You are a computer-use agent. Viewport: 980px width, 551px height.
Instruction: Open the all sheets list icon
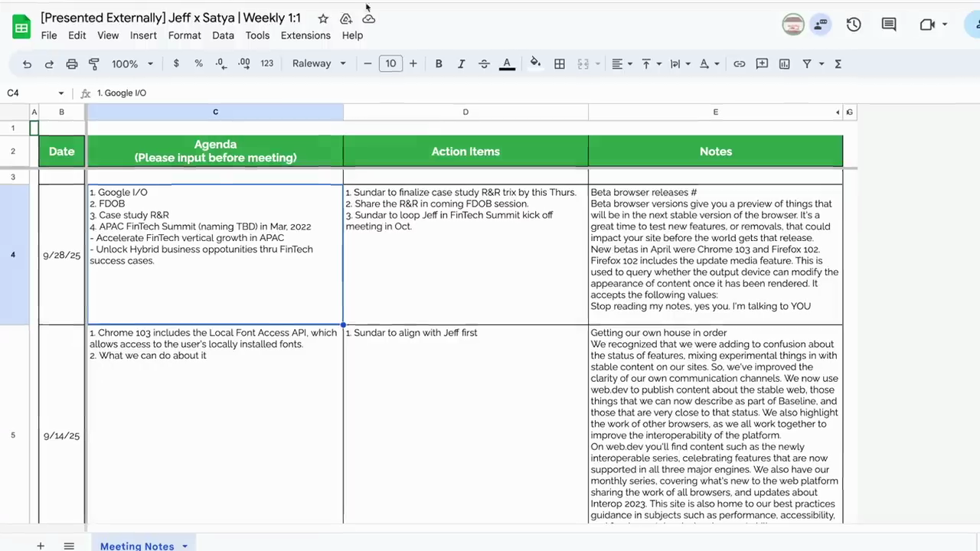[69, 546]
